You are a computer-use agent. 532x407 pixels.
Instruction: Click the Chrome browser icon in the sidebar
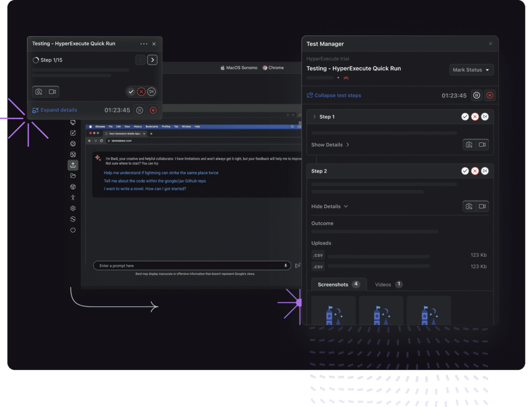tap(73, 187)
